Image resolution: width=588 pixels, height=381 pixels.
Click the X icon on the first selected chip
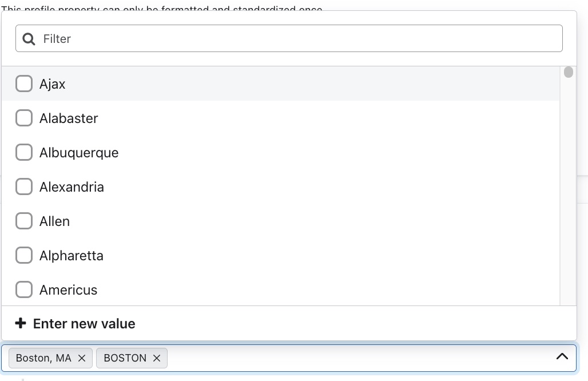pos(81,358)
